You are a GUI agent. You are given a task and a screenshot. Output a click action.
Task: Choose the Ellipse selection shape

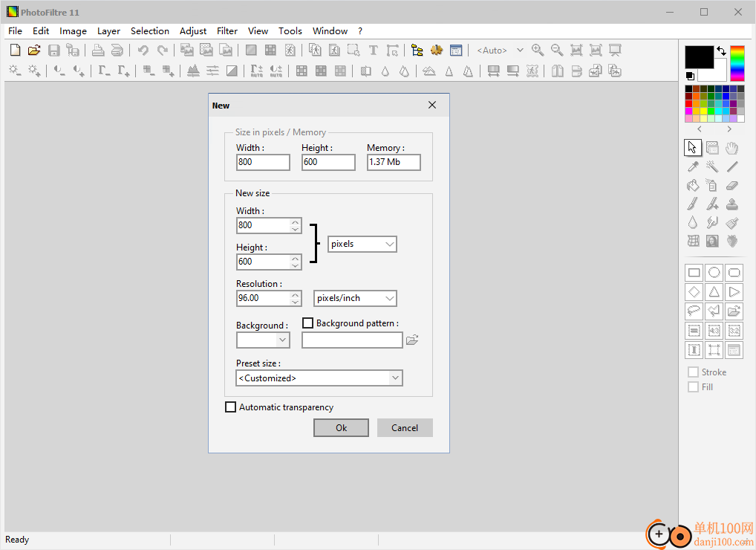pyautogui.click(x=714, y=273)
